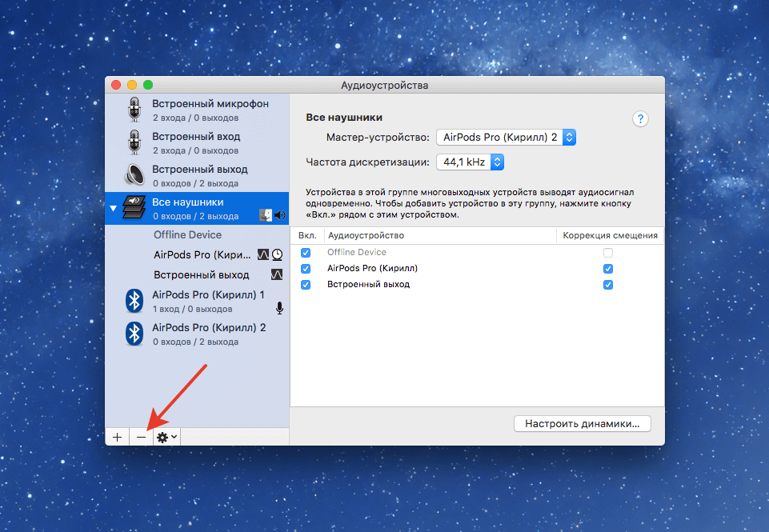
Task: Open the gear actions menu
Action: point(166,437)
